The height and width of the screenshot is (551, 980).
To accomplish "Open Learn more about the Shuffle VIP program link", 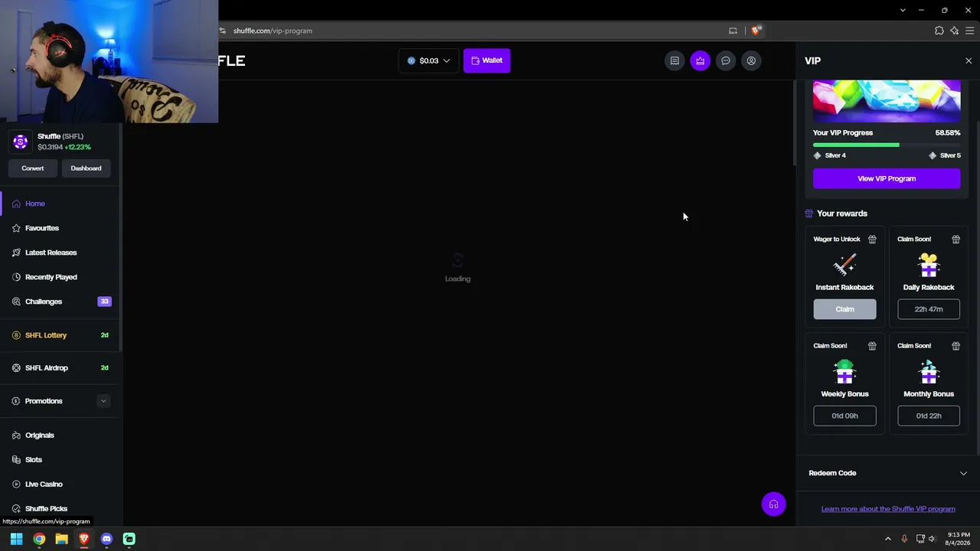I will click(888, 509).
